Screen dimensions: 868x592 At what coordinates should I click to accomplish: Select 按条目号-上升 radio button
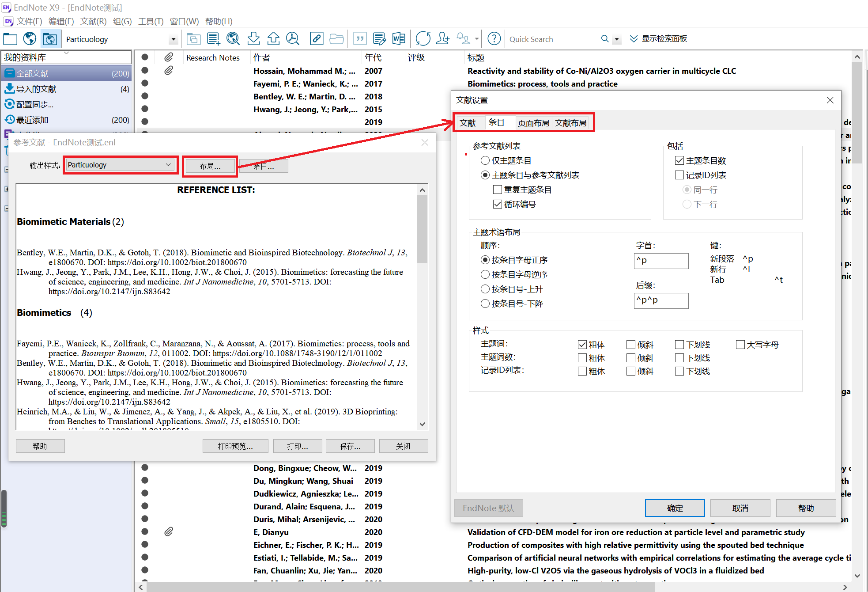pos(485,289)
